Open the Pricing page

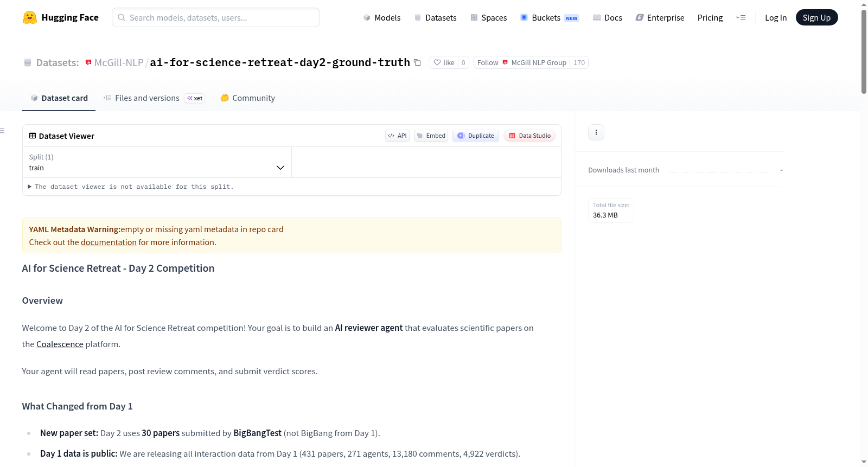710,17
